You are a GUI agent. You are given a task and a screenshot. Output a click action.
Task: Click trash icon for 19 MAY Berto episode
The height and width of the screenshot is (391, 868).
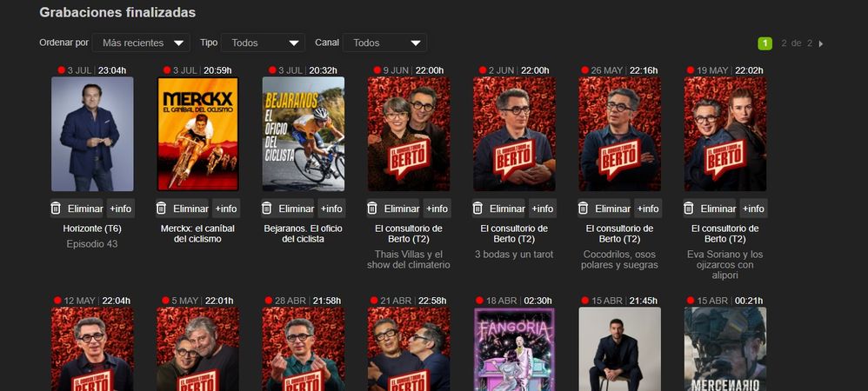click(689, 209)
